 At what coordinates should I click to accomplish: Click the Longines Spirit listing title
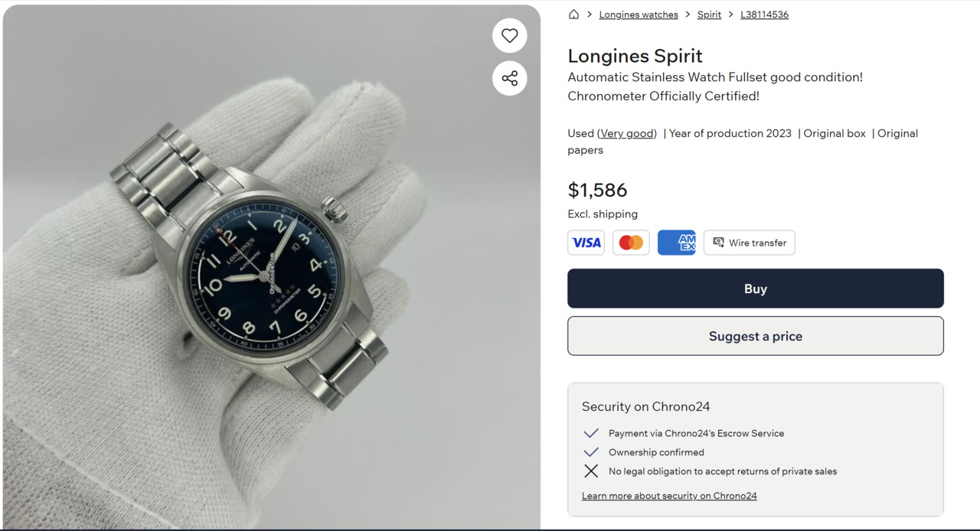635,56
